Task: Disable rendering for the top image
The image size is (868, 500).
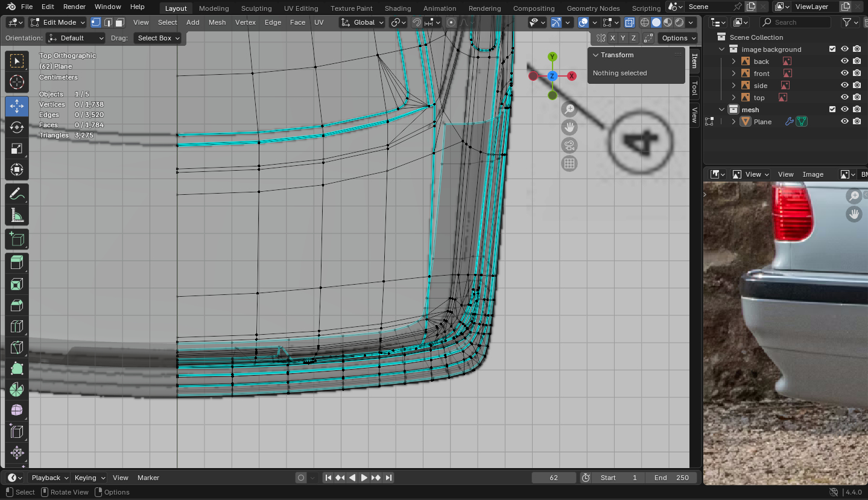Action: [x=857, y=97]
